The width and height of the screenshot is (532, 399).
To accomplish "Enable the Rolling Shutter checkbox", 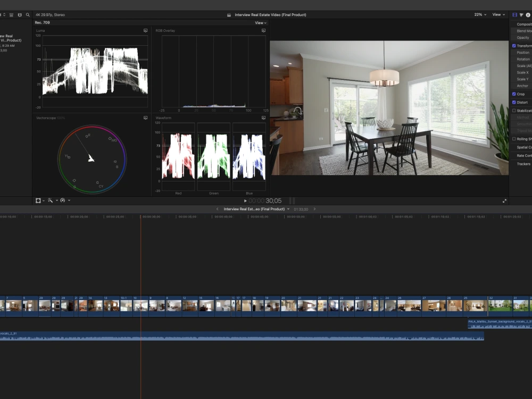I will point(514,139).
